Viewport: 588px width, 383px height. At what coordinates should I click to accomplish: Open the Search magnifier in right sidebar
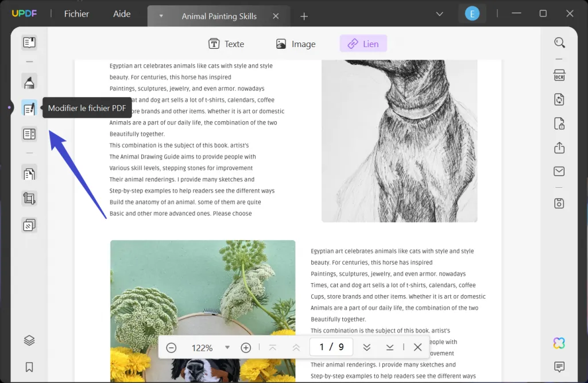click(x=559, y=42)
